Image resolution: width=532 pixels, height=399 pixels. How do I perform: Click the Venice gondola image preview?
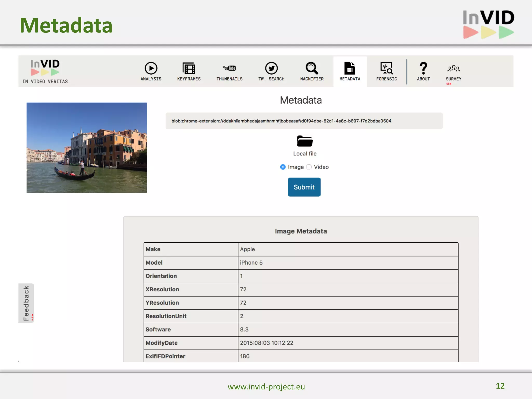(x=87, y=148)
